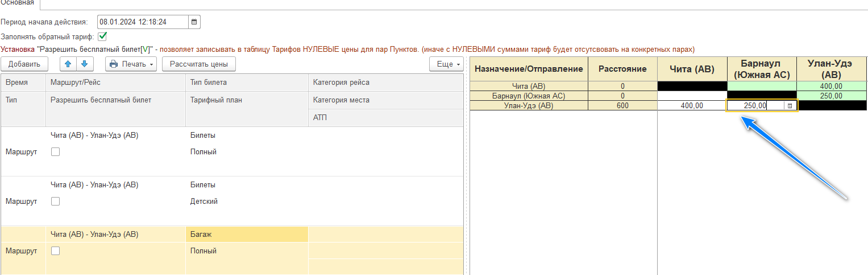Check free ticket box in the Багаж row
This screenshot has height=275, width=868.
tap(55, 251)
